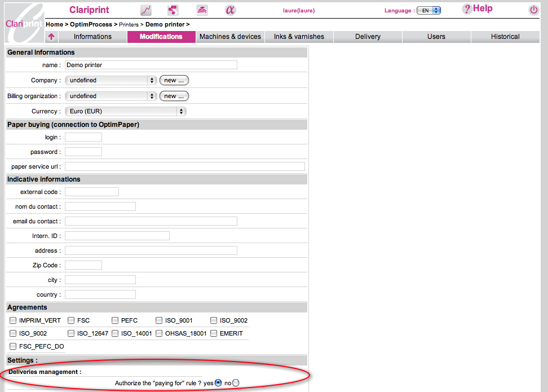This screenshot has width=548, height=392.
Task: Click the paper service url field
Action: pyautogui.click(x=184, y=166)
